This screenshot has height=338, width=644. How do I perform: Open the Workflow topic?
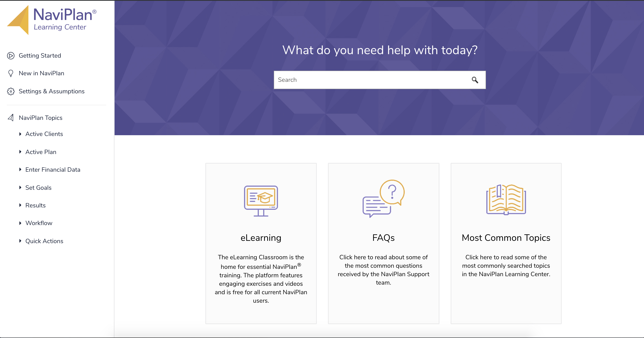39,223
